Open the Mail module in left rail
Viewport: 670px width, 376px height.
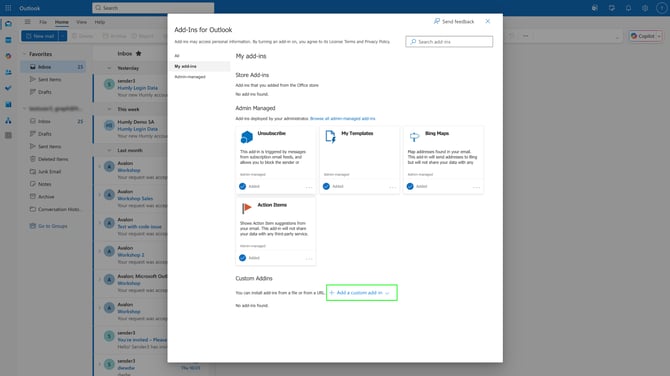8,24
